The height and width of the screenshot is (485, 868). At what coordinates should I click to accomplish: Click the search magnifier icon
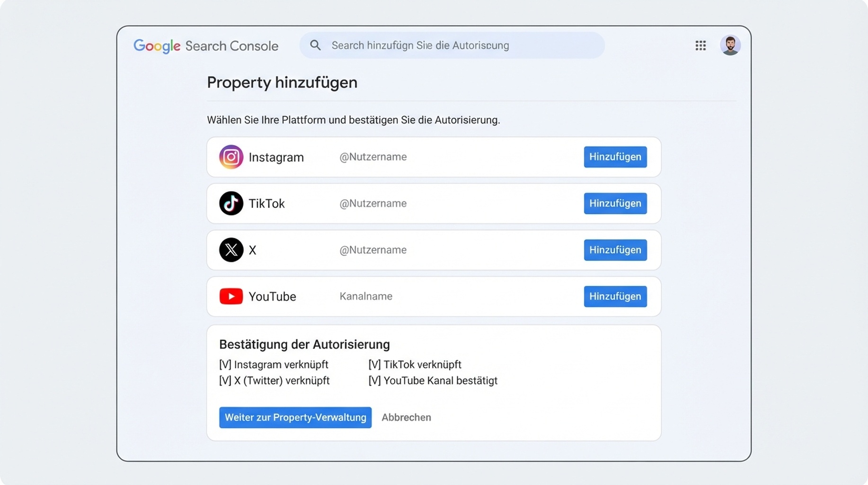pyautogui.click(x=315, y=45)
